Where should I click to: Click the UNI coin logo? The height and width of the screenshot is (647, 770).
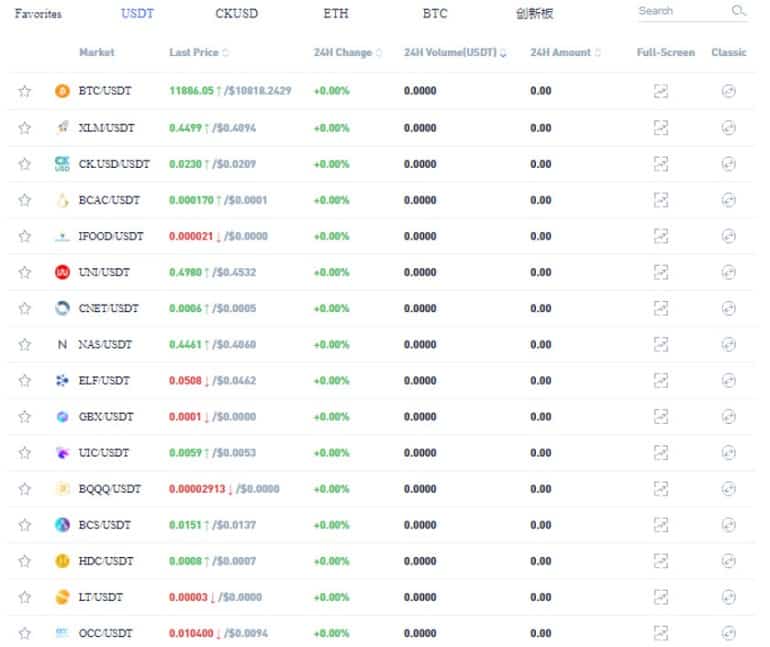pos(62,272)
